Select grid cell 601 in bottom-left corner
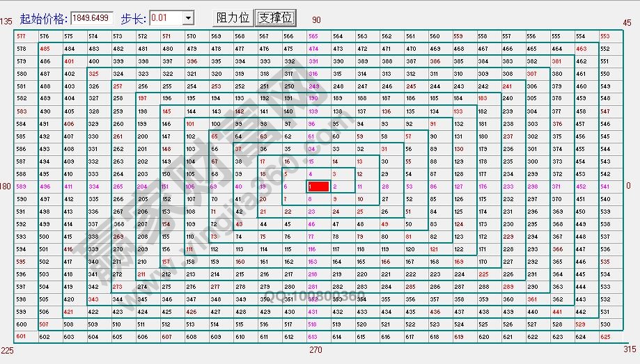 21,337
